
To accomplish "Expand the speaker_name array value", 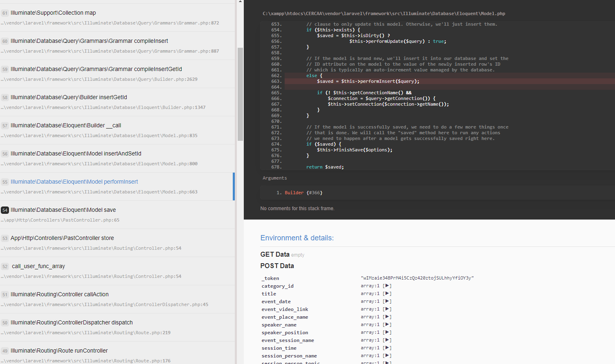I will pos(388,325).
